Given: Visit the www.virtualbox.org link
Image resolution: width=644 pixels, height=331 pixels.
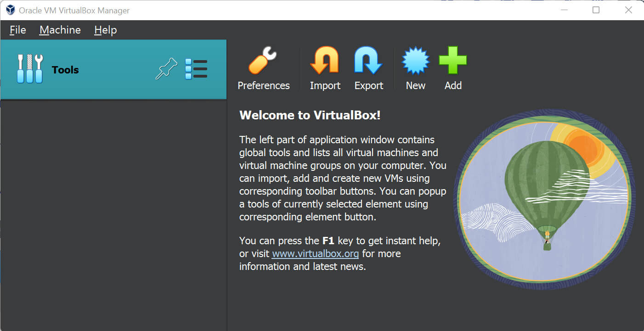Looking at the screenshot, I should point(315,253).
